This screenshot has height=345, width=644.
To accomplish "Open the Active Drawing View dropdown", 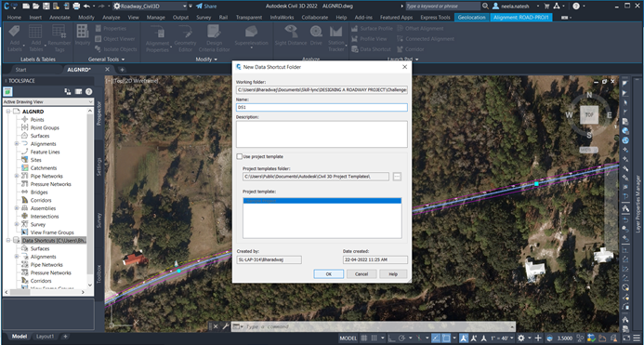I will 48,101.
